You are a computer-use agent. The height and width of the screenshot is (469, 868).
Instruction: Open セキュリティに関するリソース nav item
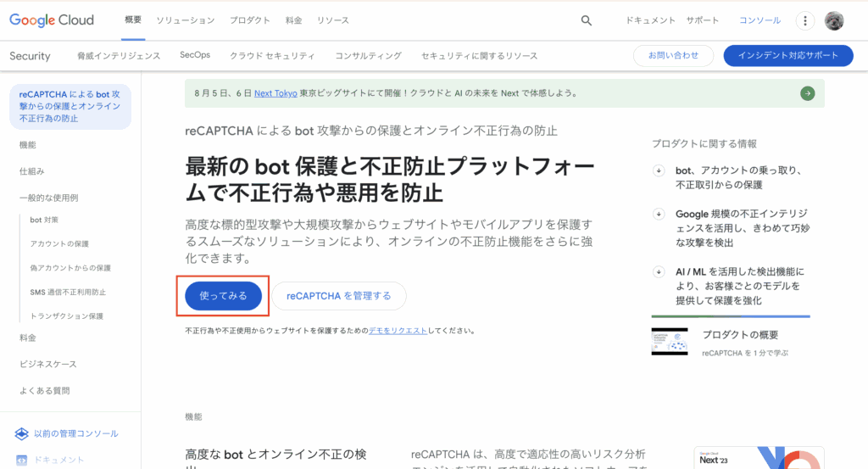480,56
